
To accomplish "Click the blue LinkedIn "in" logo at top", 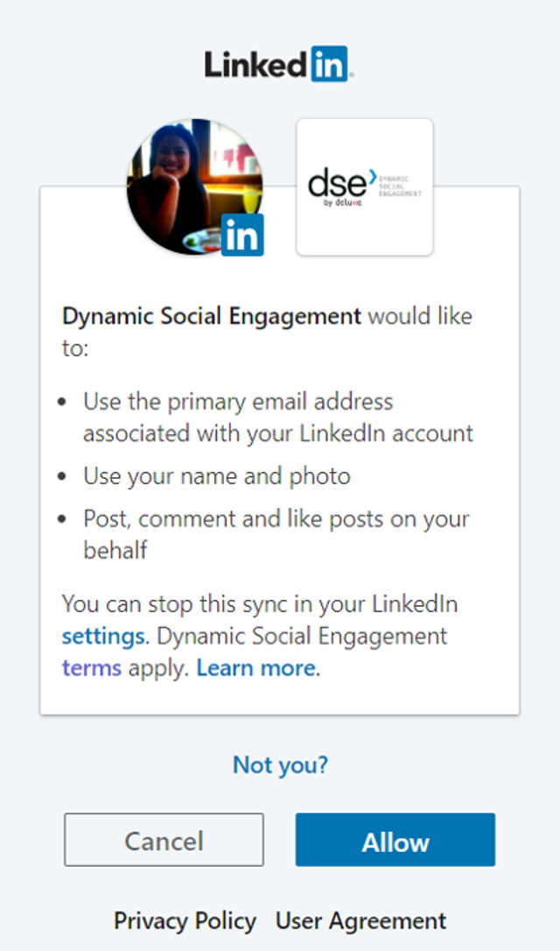I will pyautogui.click(x=330, y=64).
